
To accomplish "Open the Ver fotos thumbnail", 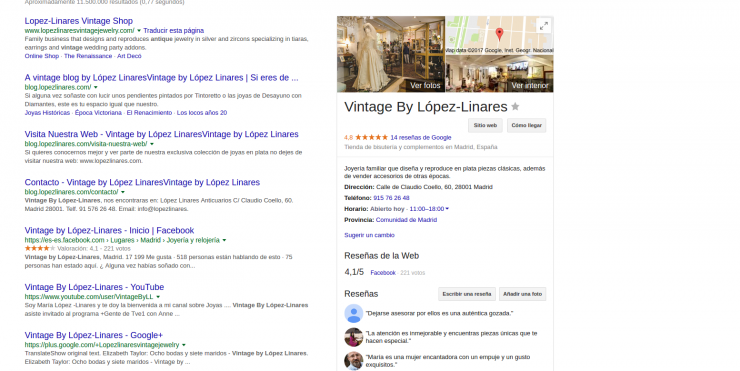I will click(391, 54).
